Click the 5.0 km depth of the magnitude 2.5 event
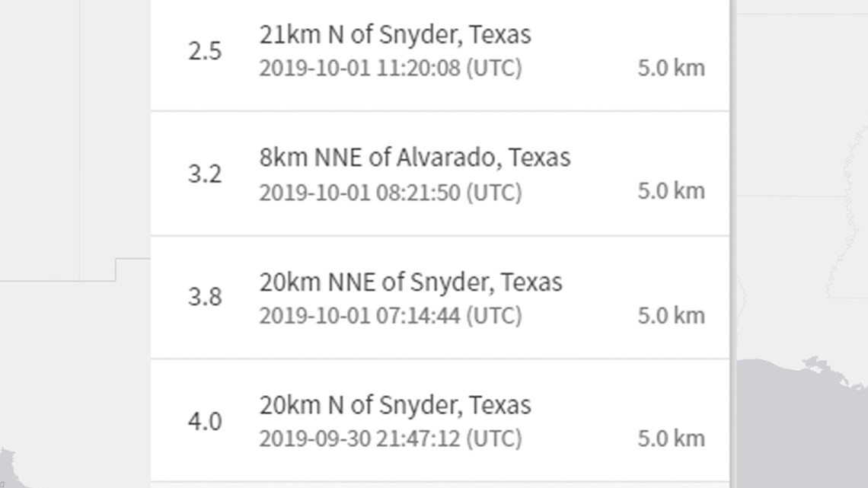The width and height of the screenshot is (868, 488). tap(671, 68)
